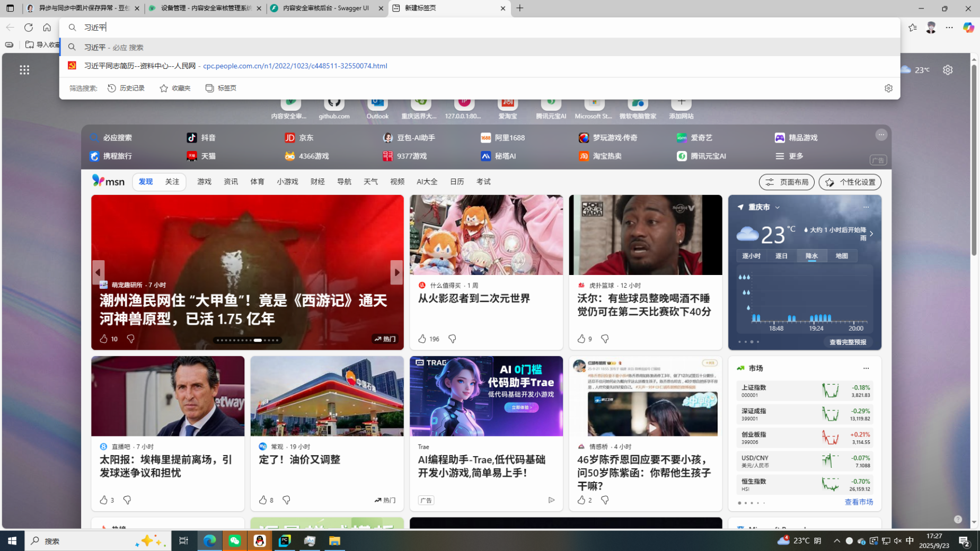This screenshot has width=980, height=551.
Task: Filter suggestions by 历史记录
Action: pyautogui.click(x=126, y=88)
